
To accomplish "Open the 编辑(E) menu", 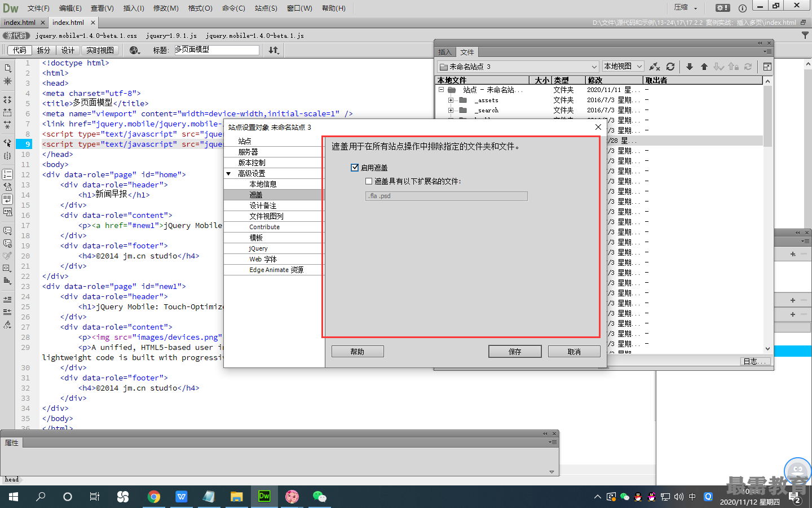I will (x=70, y=8).
